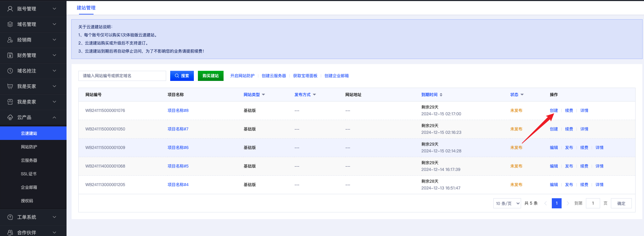Collapse the 云产品 sidebar section
The width and height of the screenshot is (644, 236).
point(54,117)
